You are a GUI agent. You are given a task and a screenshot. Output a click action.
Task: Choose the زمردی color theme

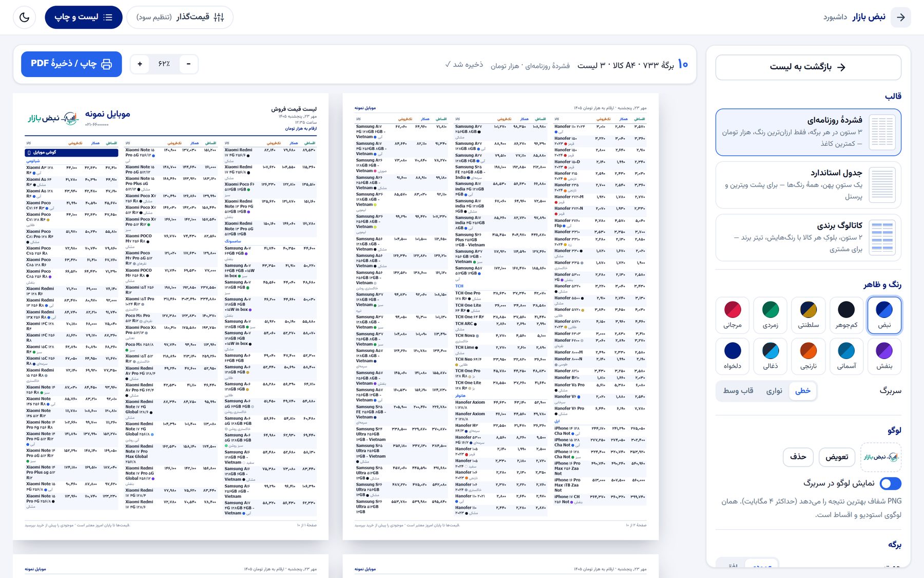(770, 315)
